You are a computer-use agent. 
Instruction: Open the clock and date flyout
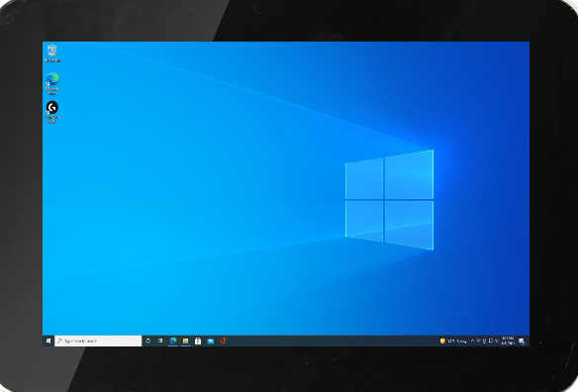(508, 341)
